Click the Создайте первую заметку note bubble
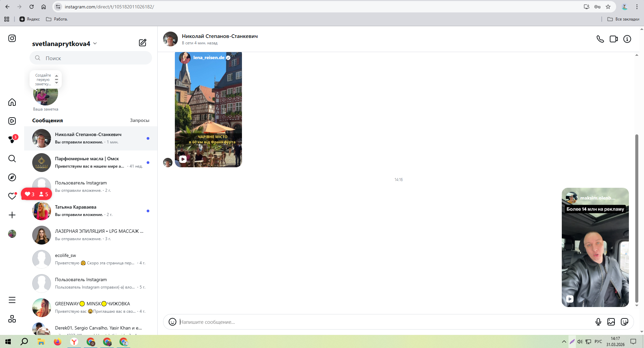Viewport: 644px width, 348px height. (46, 79)
